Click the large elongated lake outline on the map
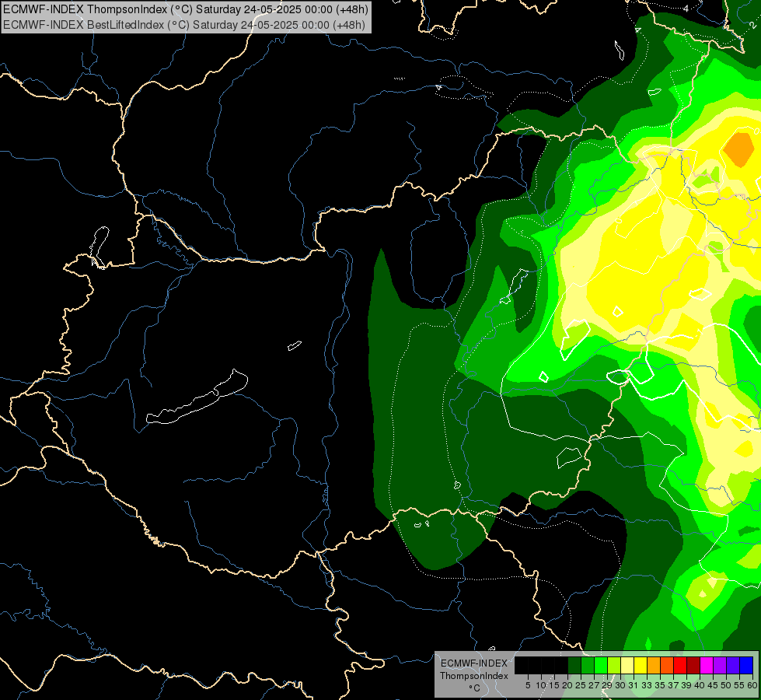This screenshot has height=700, width=761. [x=197, y=397]
